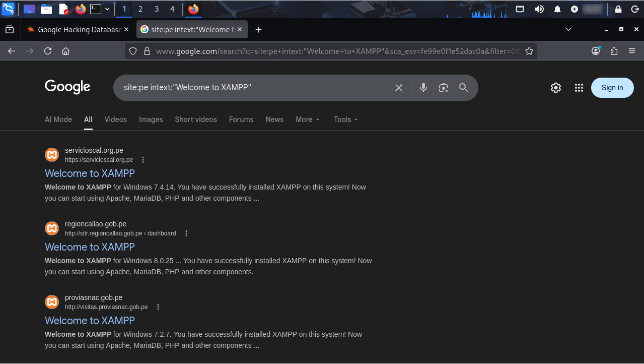Screen dimensions: 644x364
Task: Select the Images search tab
Action: point(151,119)
